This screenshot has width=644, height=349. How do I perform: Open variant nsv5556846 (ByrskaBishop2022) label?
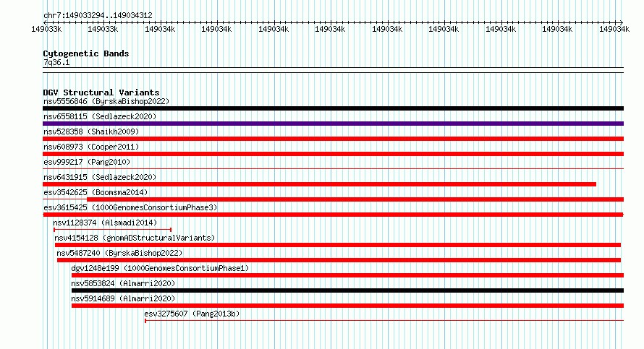point(106,101)
